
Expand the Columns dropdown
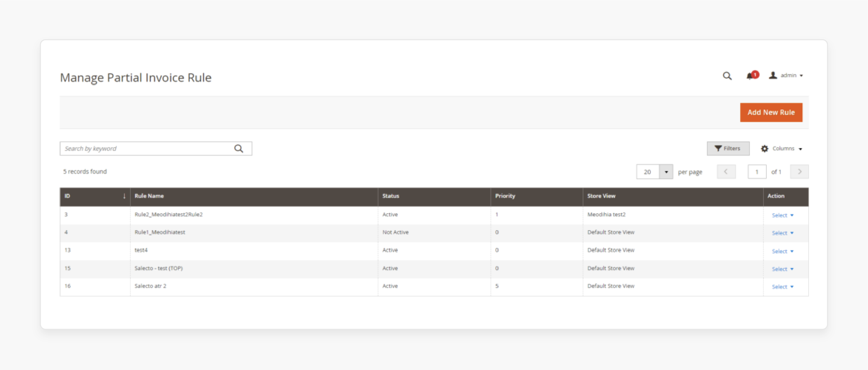781,149
